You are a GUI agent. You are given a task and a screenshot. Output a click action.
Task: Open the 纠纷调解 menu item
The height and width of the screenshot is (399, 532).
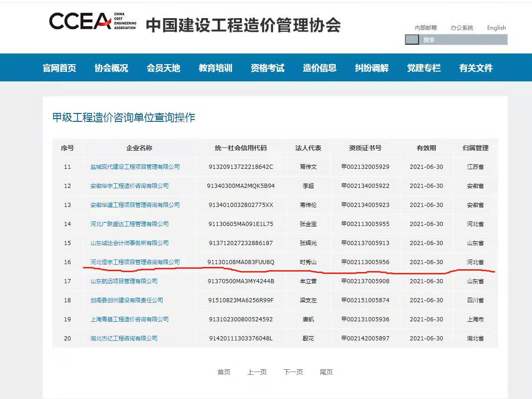point(372,68)
